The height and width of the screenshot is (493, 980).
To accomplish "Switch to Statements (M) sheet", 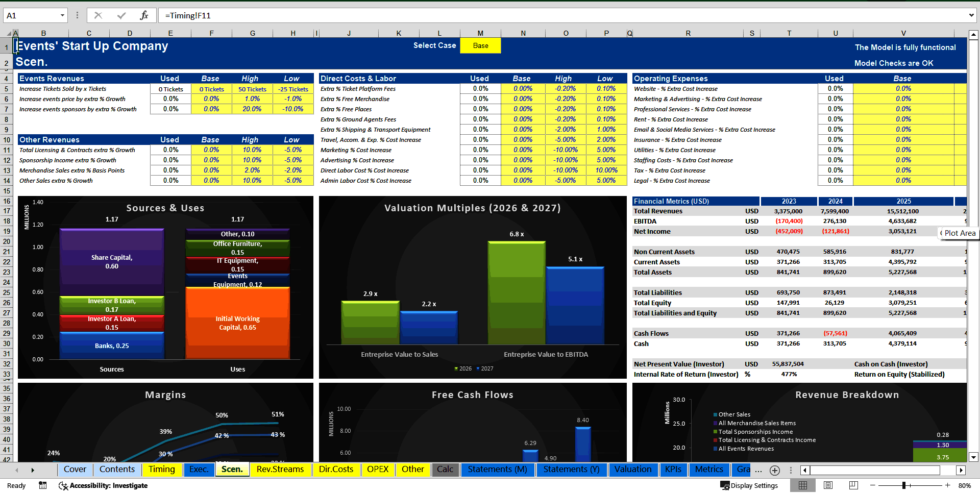I will pos(498,470).
